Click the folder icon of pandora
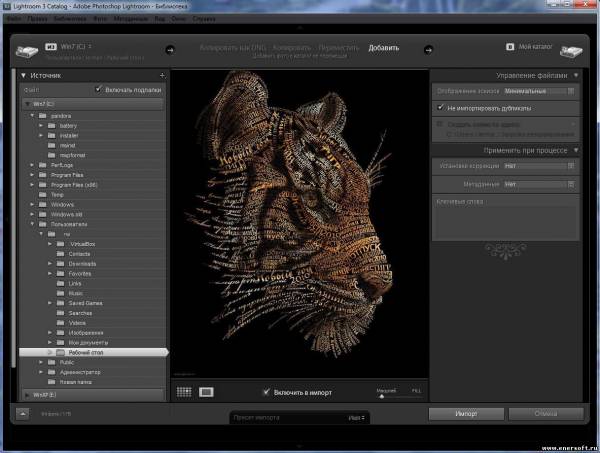The image size is (600, 453). click(43, 116)
